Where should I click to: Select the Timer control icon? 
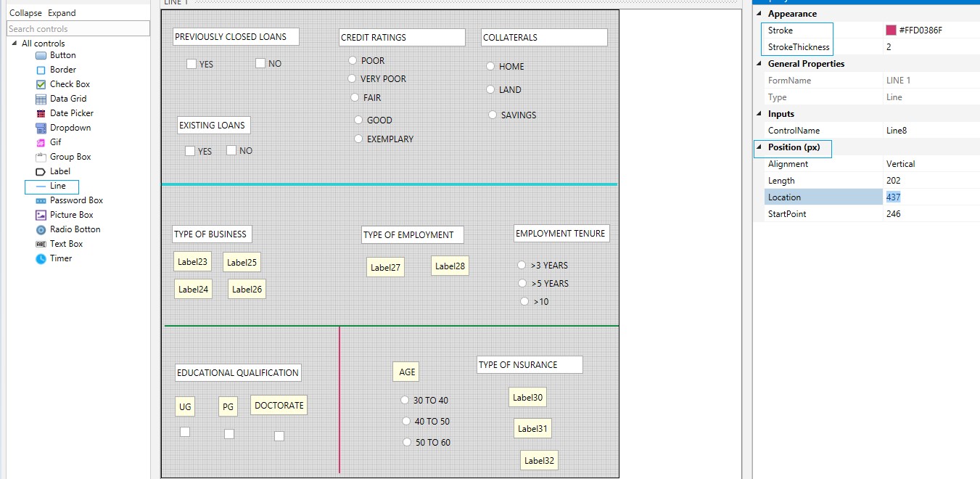[41, 258]
